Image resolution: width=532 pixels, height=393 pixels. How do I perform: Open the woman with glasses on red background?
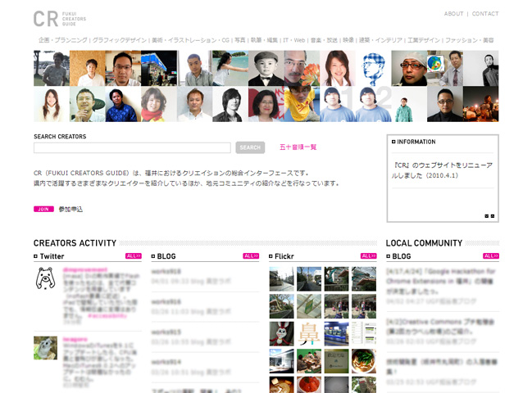[x=266, y=104]
